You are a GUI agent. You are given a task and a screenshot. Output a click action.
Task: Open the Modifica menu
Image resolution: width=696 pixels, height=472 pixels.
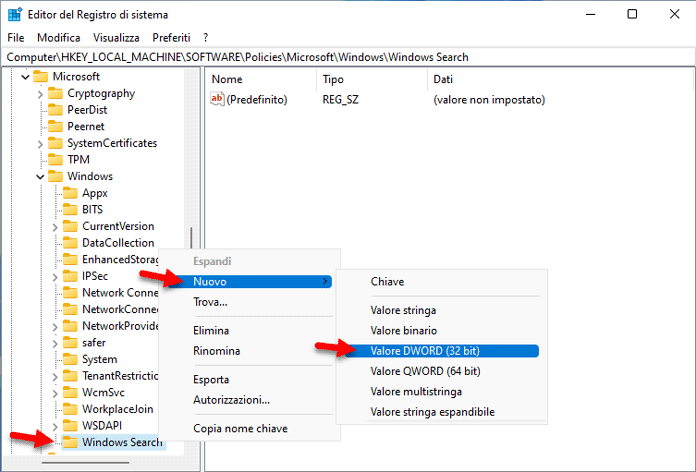pyautogui.click(x=58, y=37)
